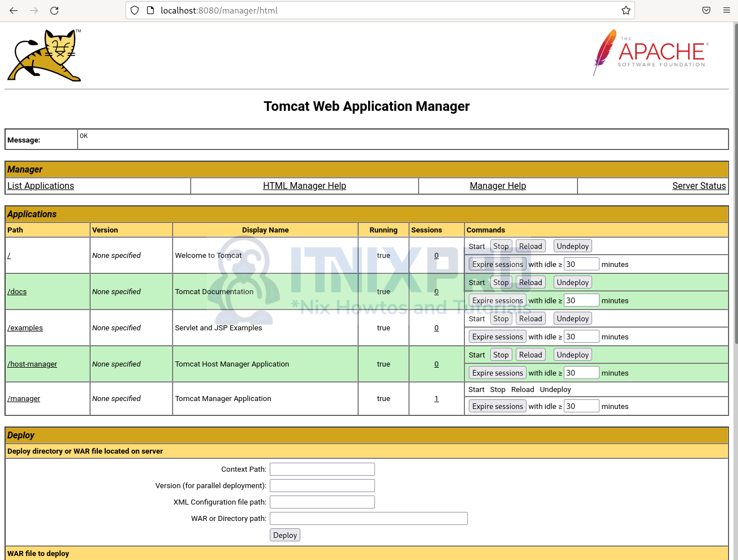This screenshot has height=560, width=738.
Task: Click the 'OK' message text
Action: pyautogui.click(x=84, y=136)
